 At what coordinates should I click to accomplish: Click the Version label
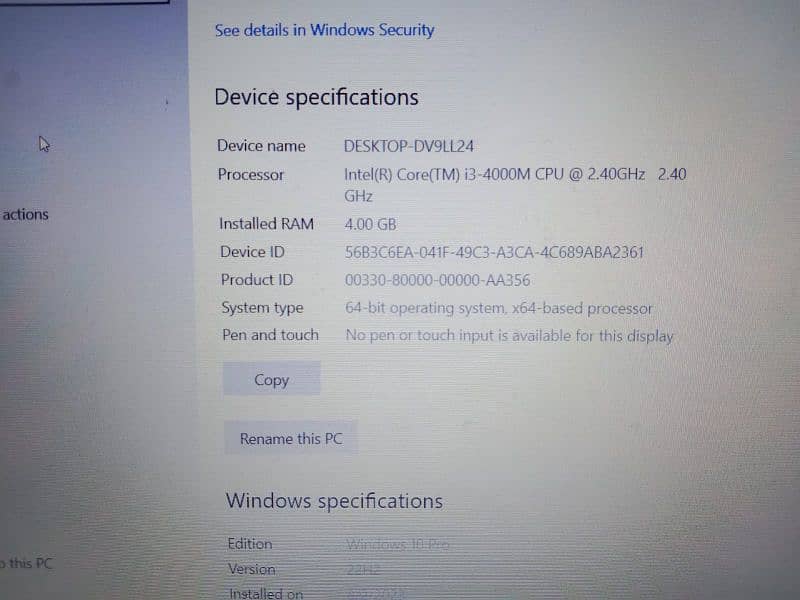[x=252, y=569]
